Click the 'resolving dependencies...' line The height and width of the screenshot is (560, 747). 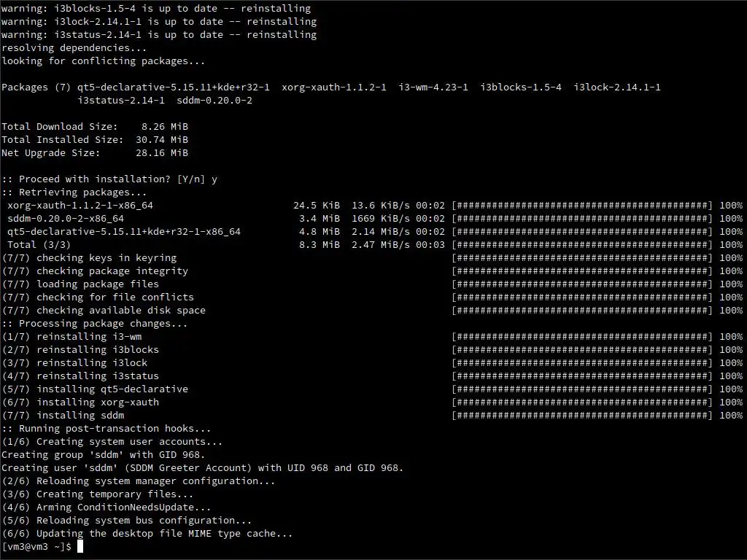click(x=74, y=47)
